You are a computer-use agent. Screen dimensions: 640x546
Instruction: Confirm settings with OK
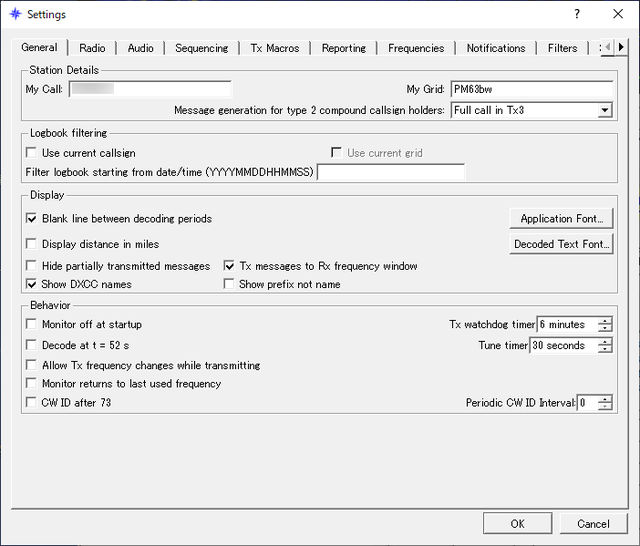click(x=517, y=524)
